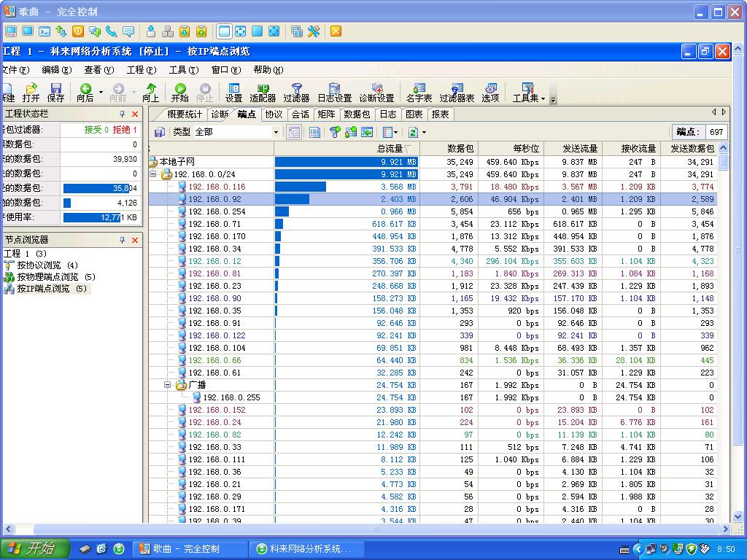Image resolution: width=747 pixels, height=560 pixels.
Task: Open the 名字表 (Name table) icon
Action: point(419,92)
